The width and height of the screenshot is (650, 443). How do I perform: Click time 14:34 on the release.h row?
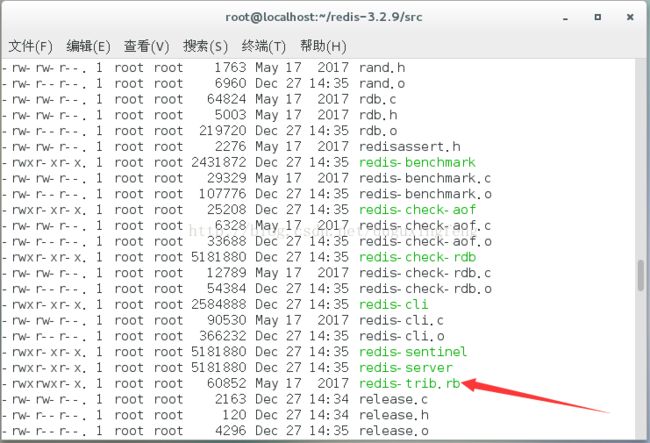pos(329,414)
